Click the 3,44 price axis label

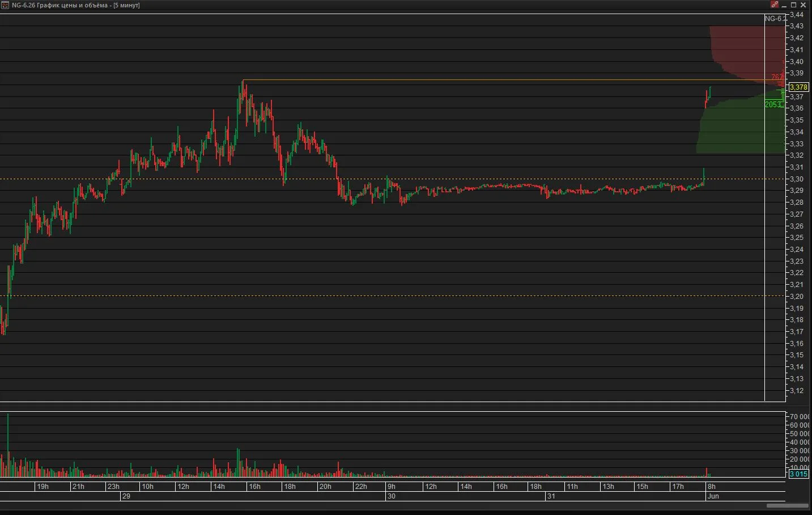click(797, 14)
